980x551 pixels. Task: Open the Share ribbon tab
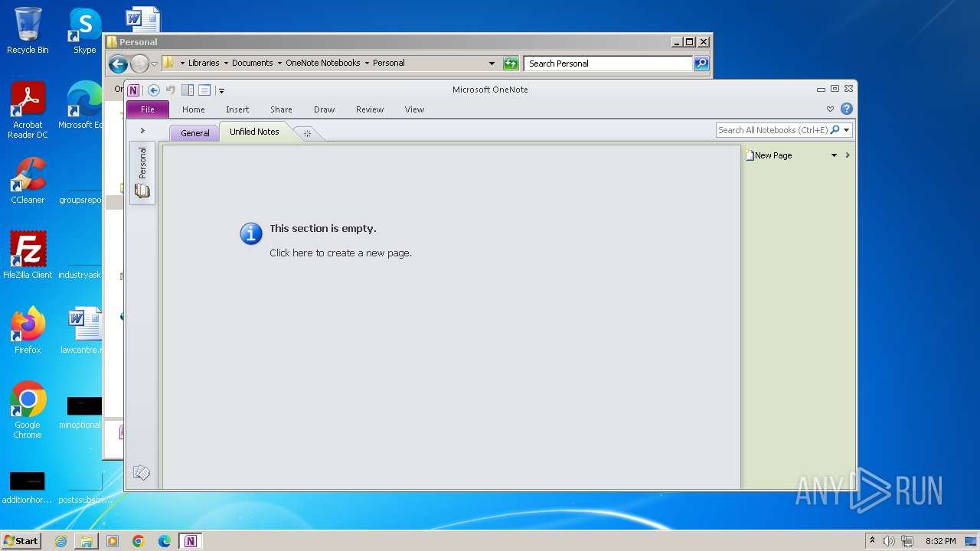click(281, 109)
